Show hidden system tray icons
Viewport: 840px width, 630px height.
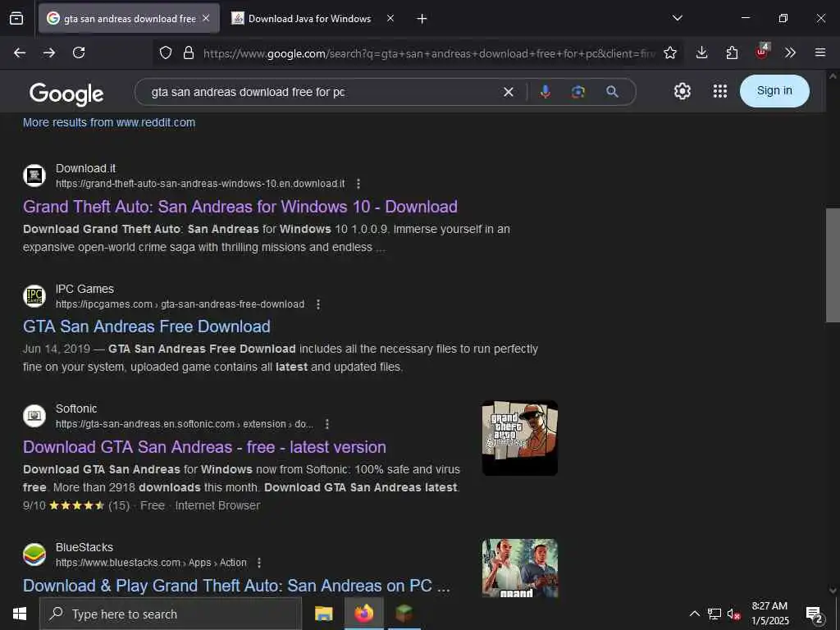point(694,614)
